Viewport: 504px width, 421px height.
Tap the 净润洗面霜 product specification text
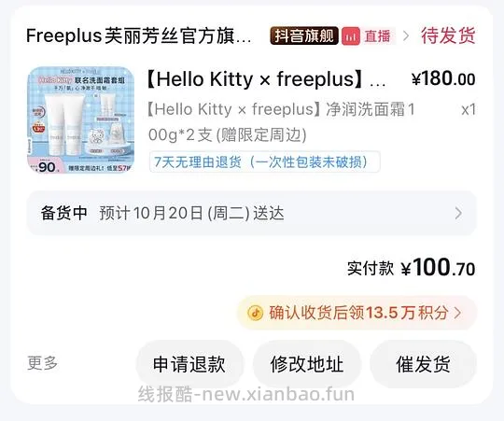pos(281,122)
